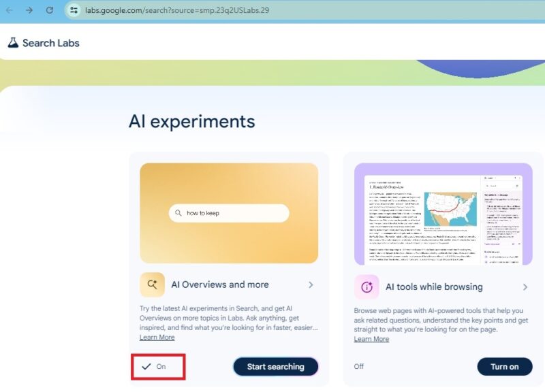Click the Off label under AI tools card

(359, 366)
